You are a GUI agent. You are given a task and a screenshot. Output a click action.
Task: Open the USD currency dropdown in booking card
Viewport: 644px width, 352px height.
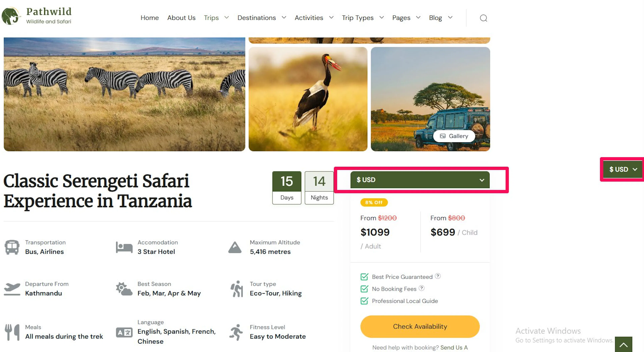pyautogui.click(x=420, y=180)
